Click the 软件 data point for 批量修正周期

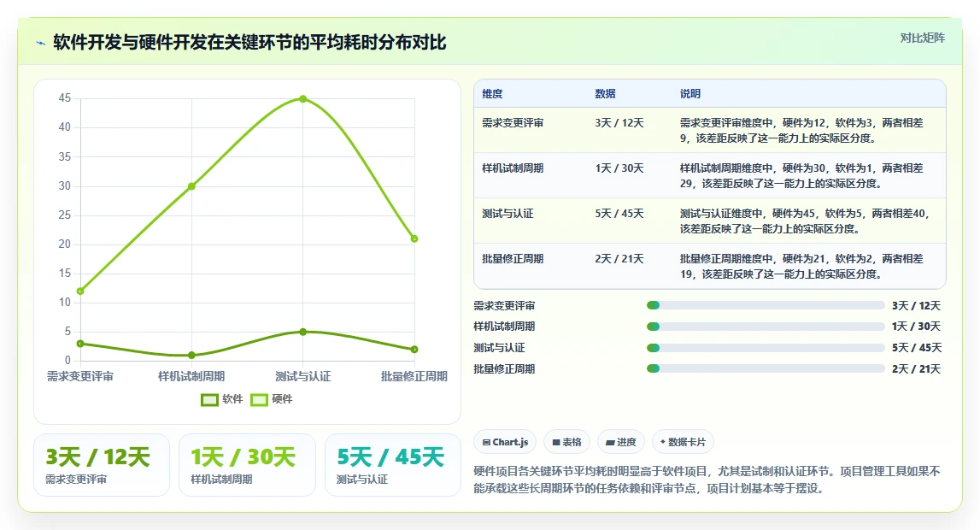point(414,350)
